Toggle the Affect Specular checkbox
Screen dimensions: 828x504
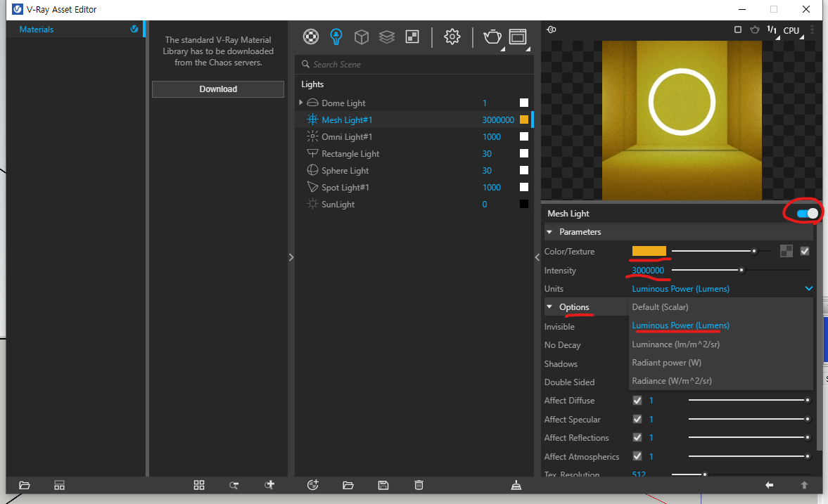637,419
